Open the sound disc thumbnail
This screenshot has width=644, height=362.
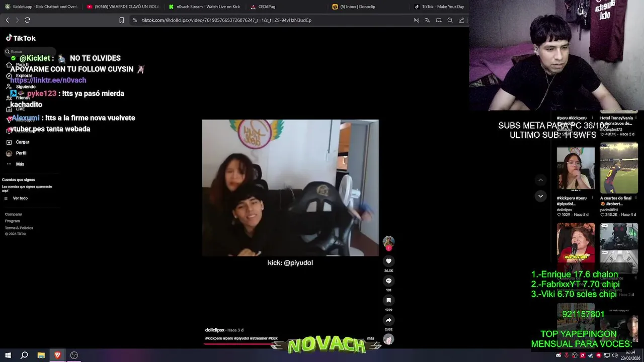point(388,339)
